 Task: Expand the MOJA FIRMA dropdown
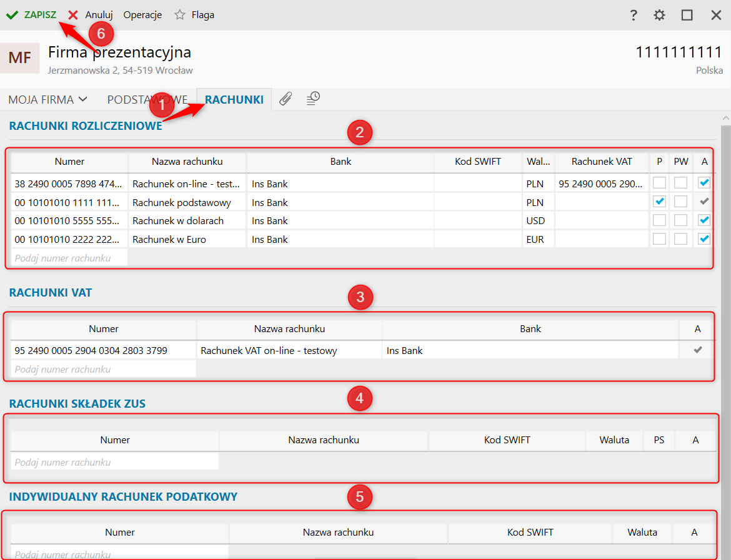[x=47, y=100]
